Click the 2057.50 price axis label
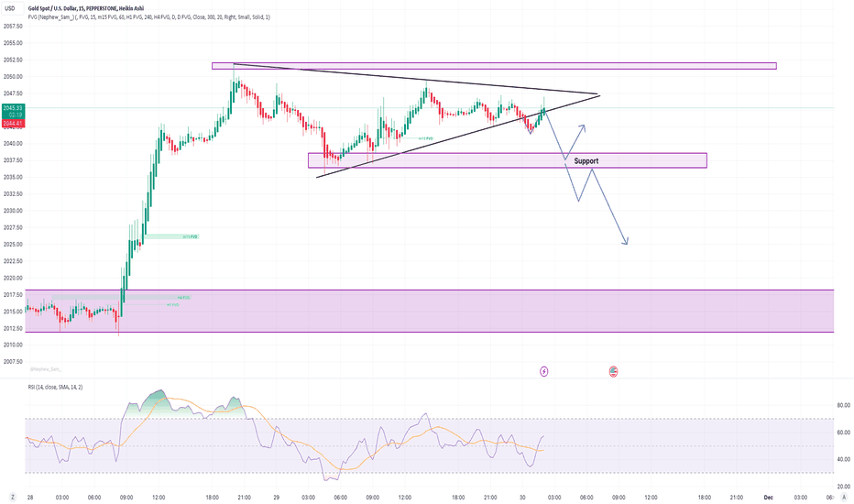Screen dimensions: 854x504 13,27
